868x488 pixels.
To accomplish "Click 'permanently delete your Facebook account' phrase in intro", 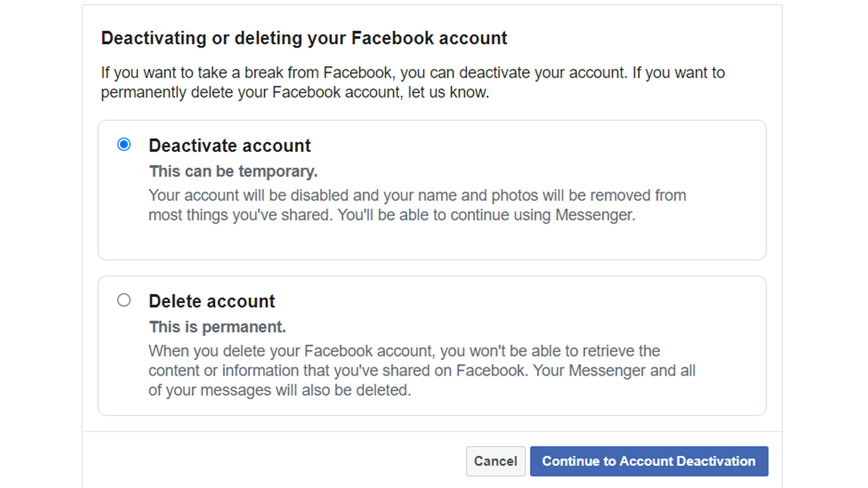I will [x=252, y=92].
